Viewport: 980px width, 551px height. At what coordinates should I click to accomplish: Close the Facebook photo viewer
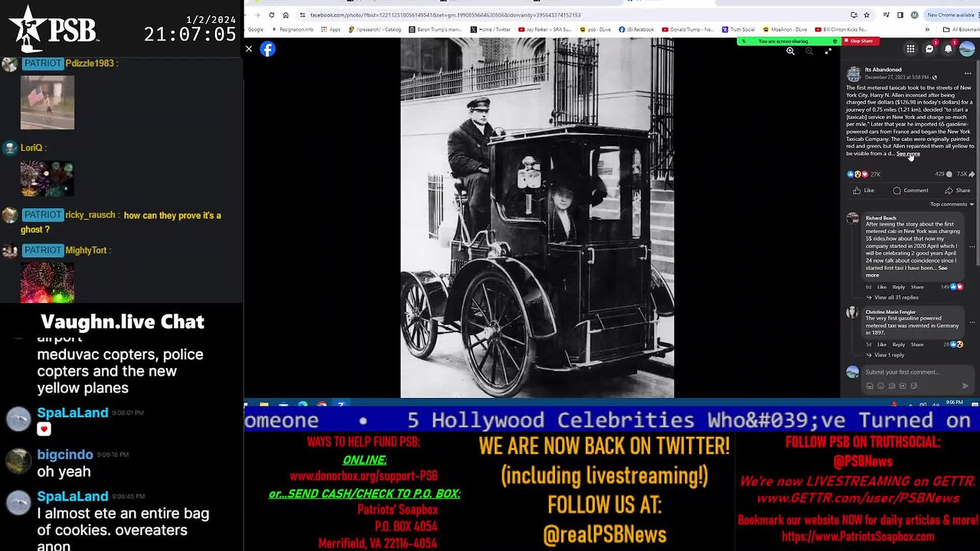pos(249,49)
